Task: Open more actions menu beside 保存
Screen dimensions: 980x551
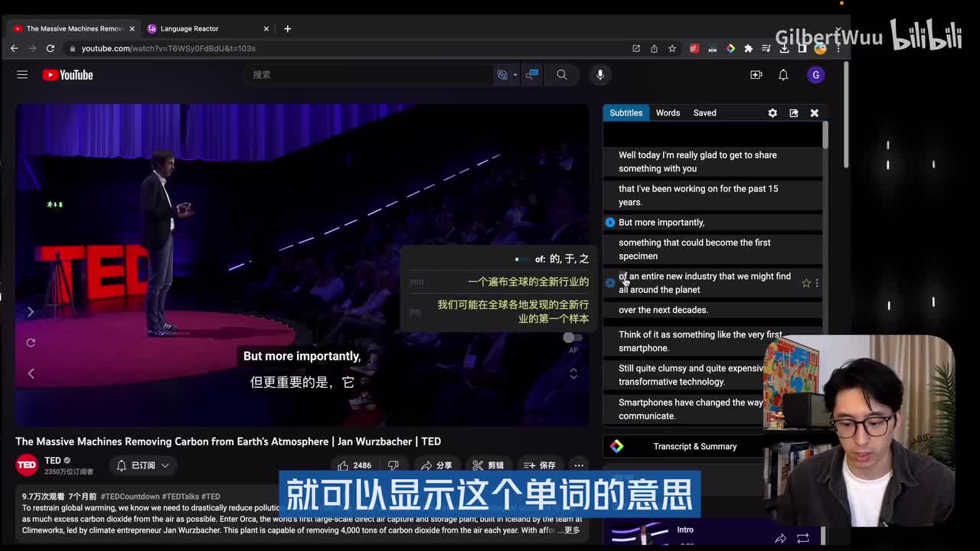Action: [x=579, y=465]
